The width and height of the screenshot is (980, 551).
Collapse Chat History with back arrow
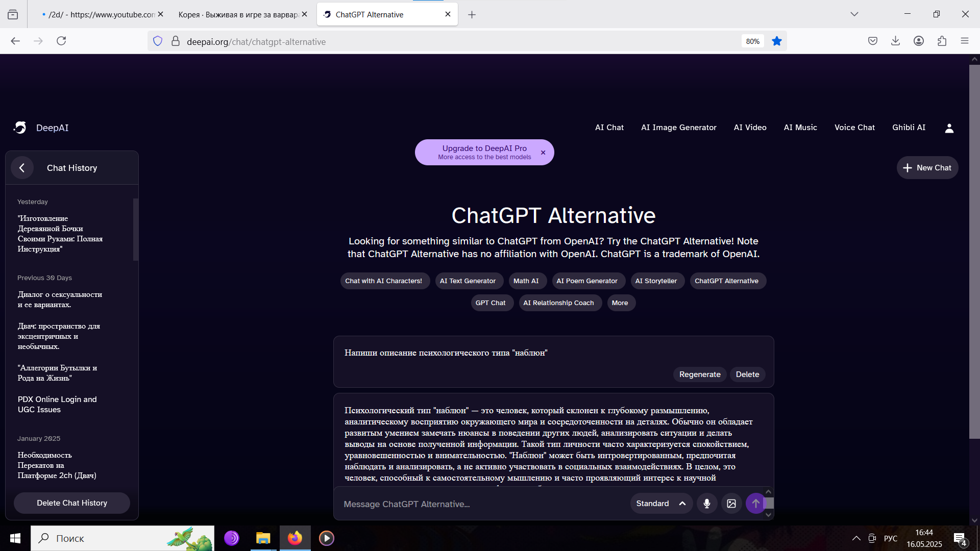22,168
